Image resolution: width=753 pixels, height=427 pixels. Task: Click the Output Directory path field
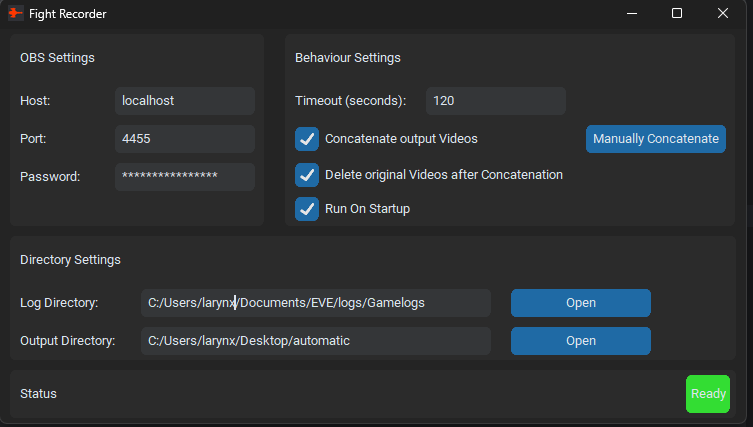(x=316, y=341)
